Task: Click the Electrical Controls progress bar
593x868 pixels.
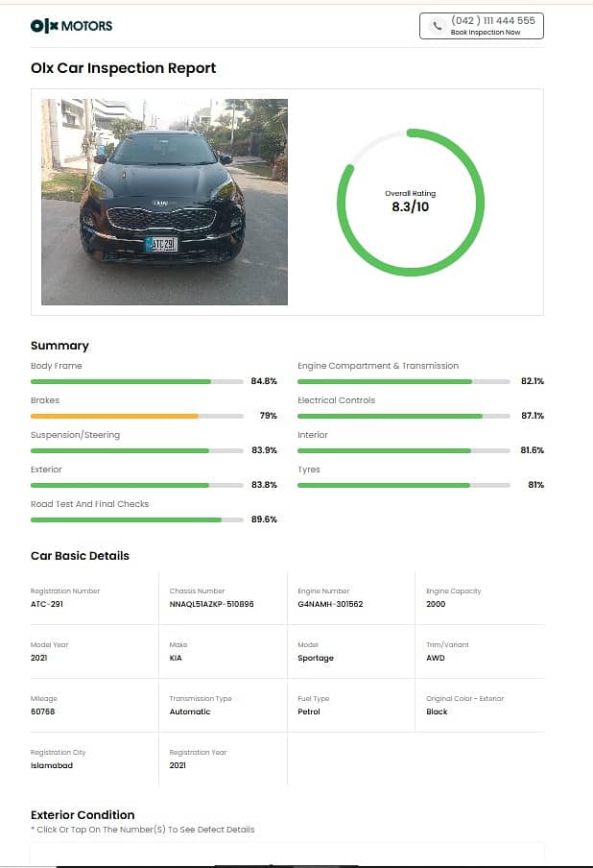Action: (403, 416)
